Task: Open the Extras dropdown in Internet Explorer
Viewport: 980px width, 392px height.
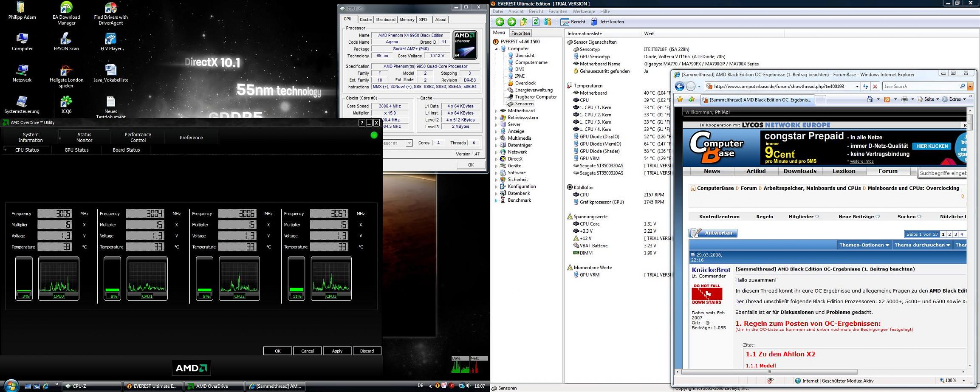Action: 954,99
